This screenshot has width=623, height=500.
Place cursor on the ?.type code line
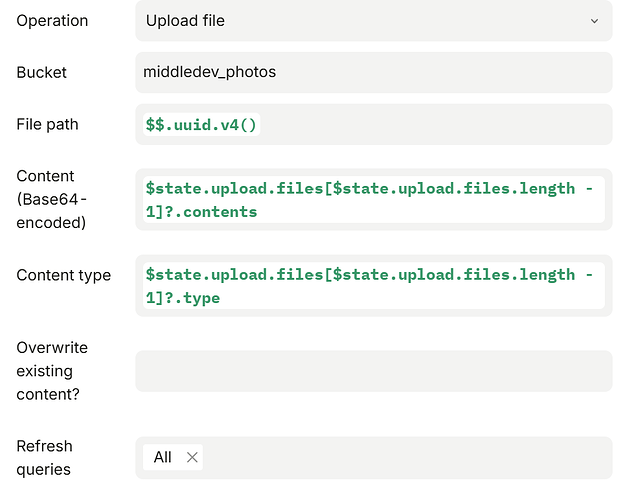click(x=183, y=298)
